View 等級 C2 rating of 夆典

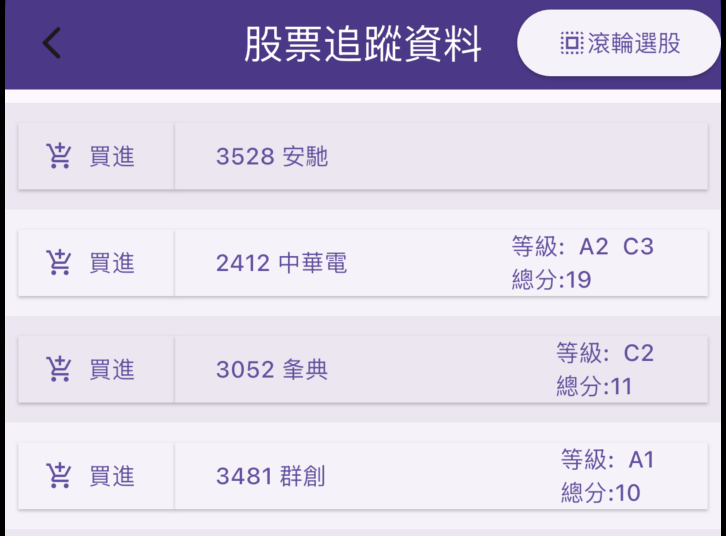[604, 353]
